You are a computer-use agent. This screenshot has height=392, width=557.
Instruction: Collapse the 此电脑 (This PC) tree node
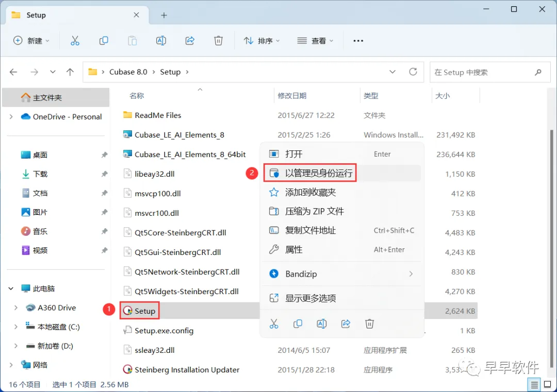(11, 289)
